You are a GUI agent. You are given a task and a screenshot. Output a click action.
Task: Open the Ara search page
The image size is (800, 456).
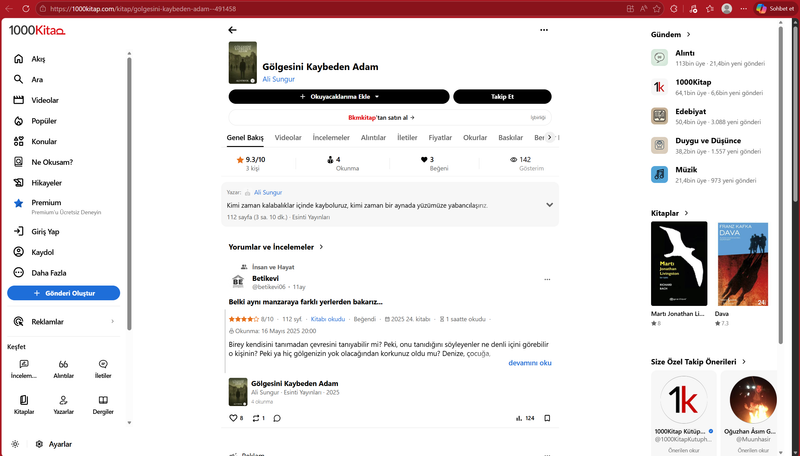pos(28,80)
